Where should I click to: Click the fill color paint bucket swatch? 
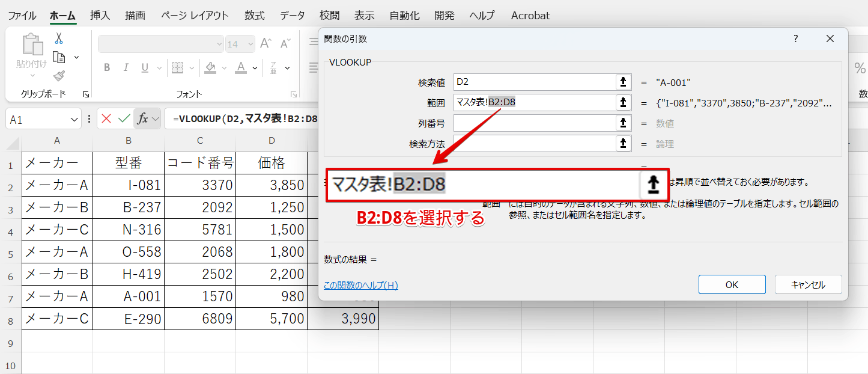pos(210,67)
